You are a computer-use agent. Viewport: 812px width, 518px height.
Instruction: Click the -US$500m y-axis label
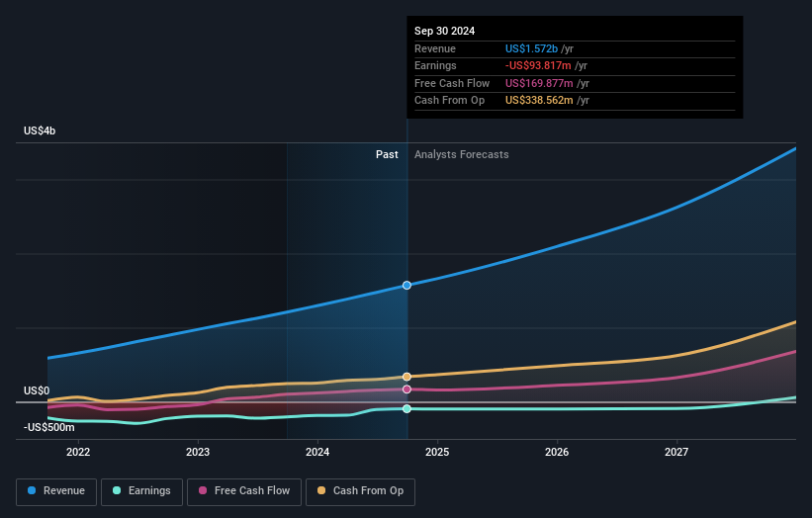[x=48, y=427]
